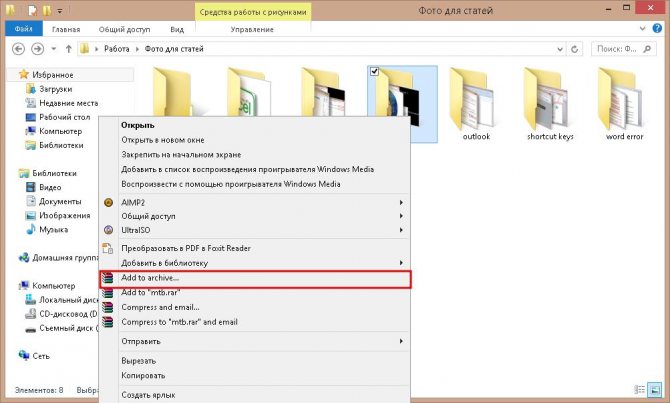Click the New folder quick access icon
Viewport: 670px width, 403px height.
pos(47,10)
